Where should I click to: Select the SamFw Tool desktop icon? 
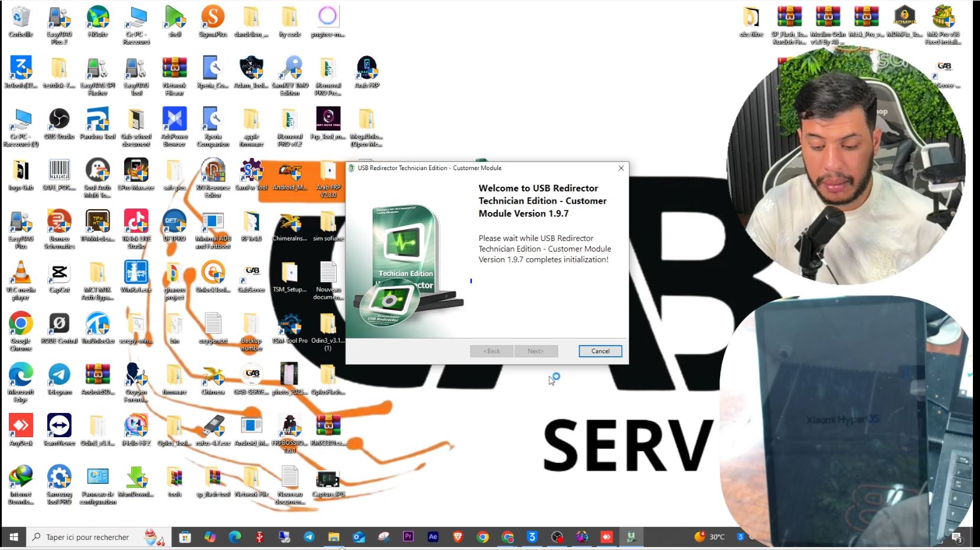252,175
